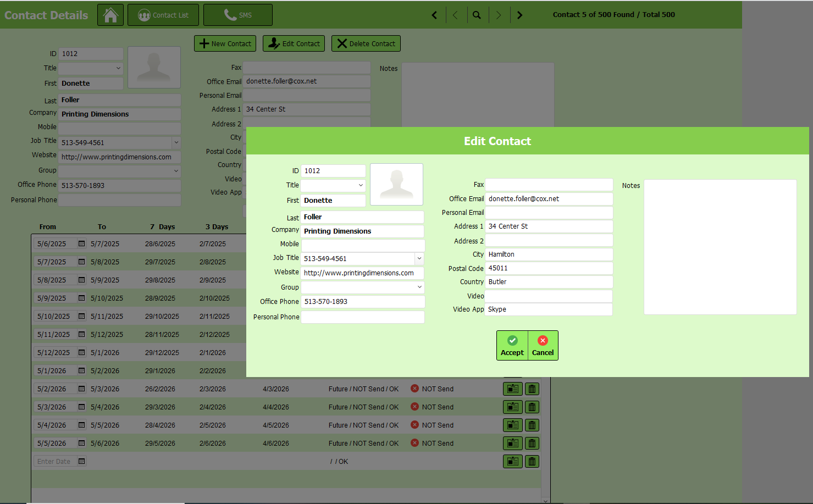Click NOT Send status in 4/3/2026 row
813x504 pixels.
coord(432,389)
